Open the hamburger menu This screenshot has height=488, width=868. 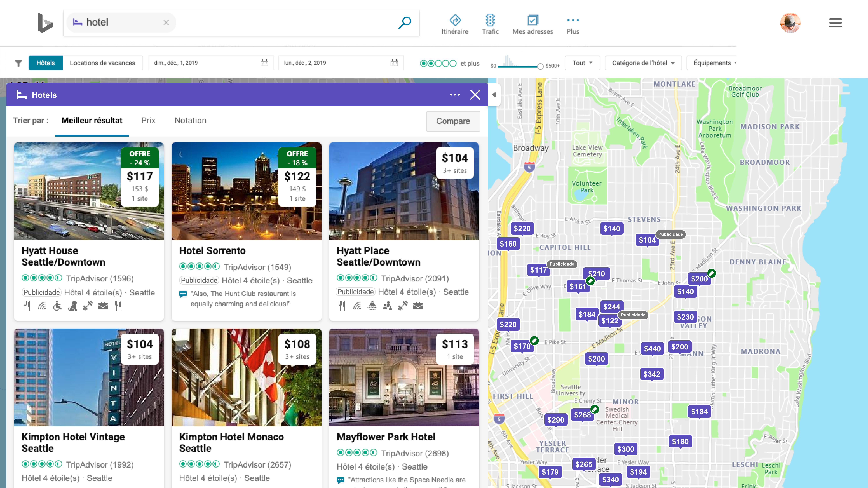point(835,23)
